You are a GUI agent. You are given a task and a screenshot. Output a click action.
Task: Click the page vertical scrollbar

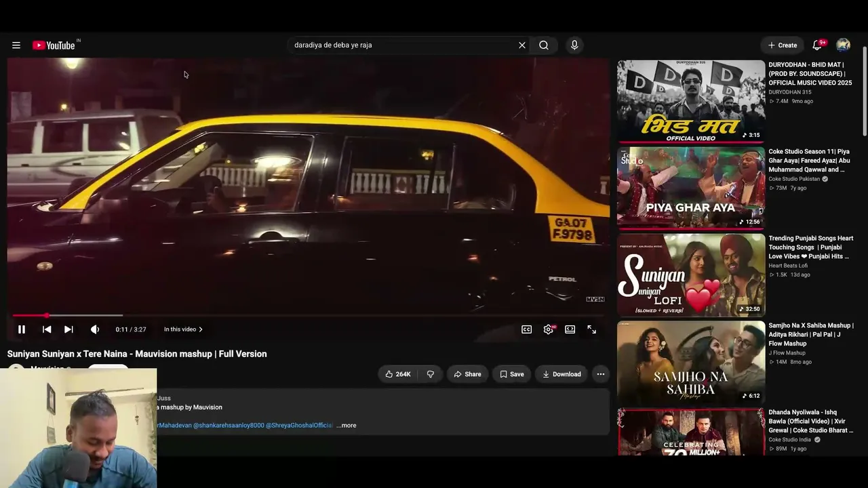[865, 91]
